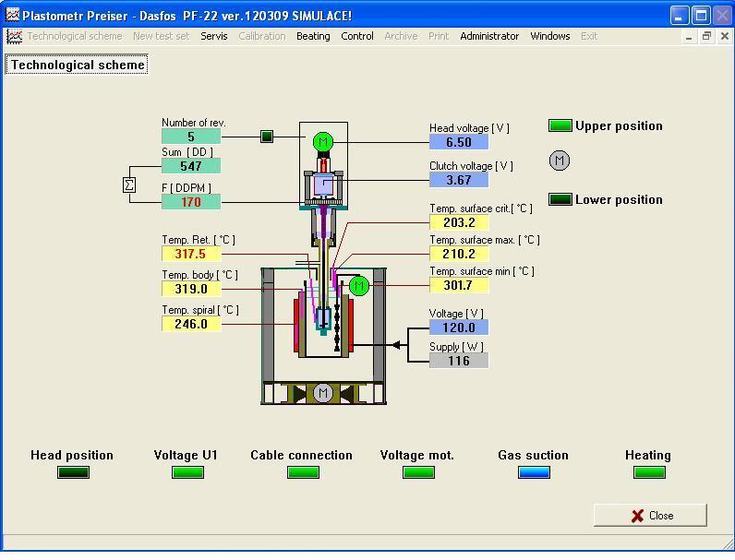
Task: Close the inner child window
Action: click(x=724, y=37)
